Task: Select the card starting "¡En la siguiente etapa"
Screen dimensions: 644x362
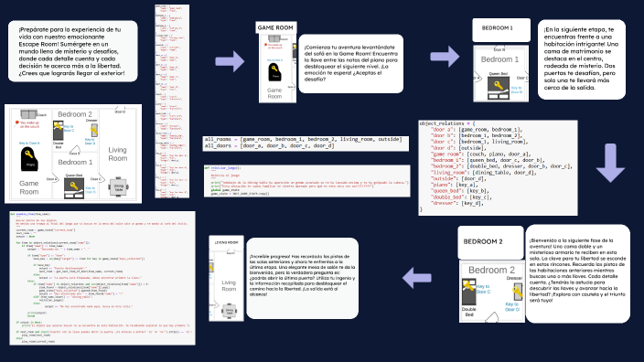Action: pyautogui.click(x=582, y=59)
